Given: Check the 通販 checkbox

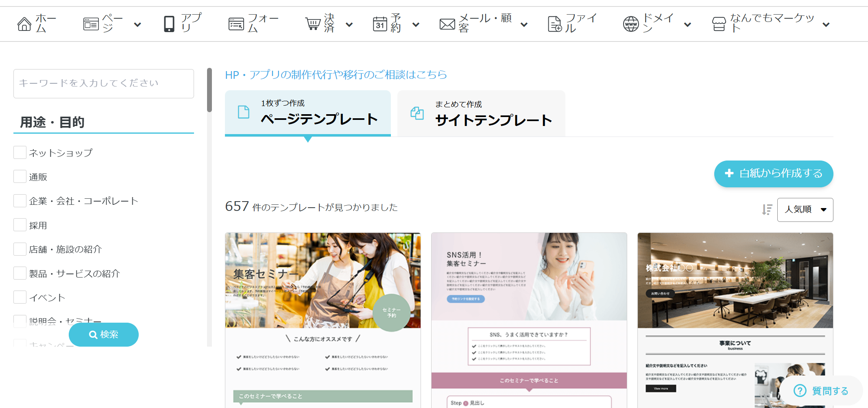Looking at the screenshot, I should click(20, 176).
